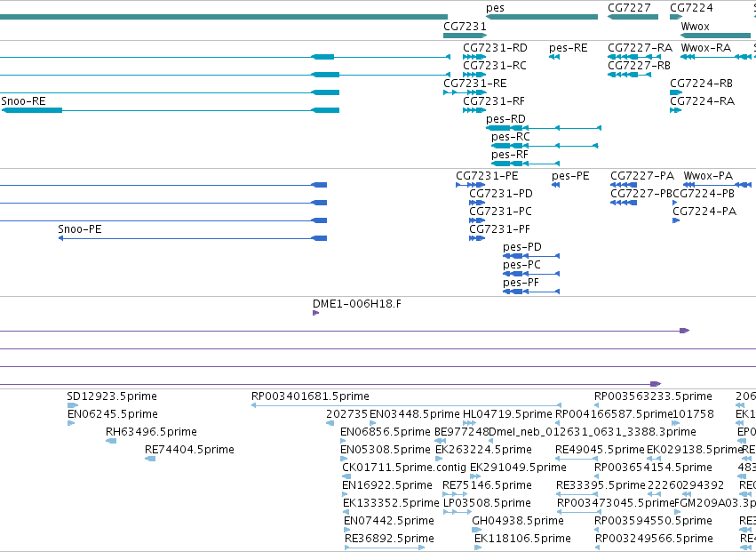Image resolution: width=756 pixels, height=552 pixels.
Task: Select EST label EN05308.5prime
Action: 386,450
